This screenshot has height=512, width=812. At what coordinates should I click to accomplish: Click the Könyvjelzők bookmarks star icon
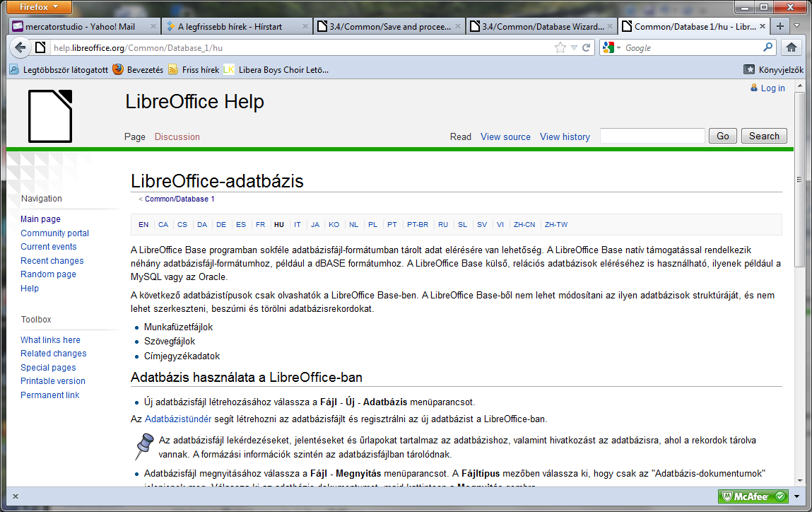749,69
